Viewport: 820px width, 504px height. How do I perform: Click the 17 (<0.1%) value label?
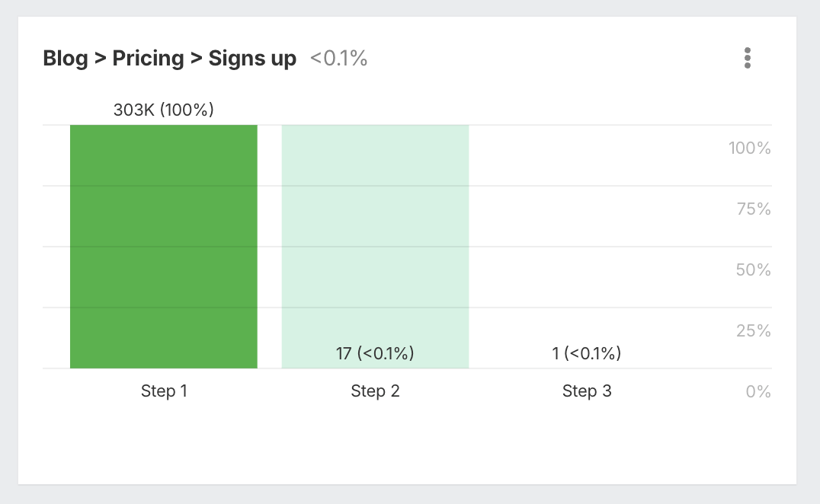coord(375,353)
